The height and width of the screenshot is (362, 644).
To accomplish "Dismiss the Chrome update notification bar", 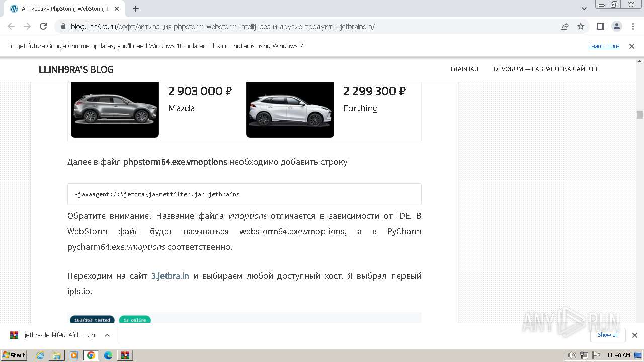I will click(632, 46).
